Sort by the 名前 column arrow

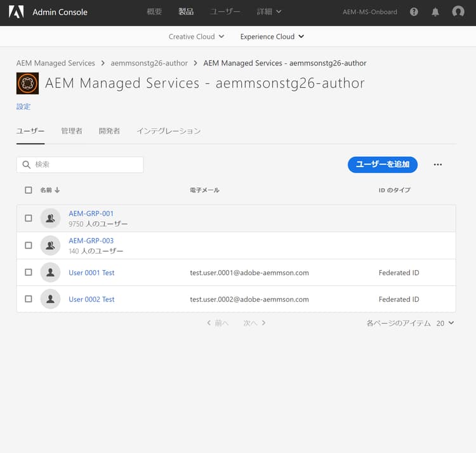click(x=57, y=190)
